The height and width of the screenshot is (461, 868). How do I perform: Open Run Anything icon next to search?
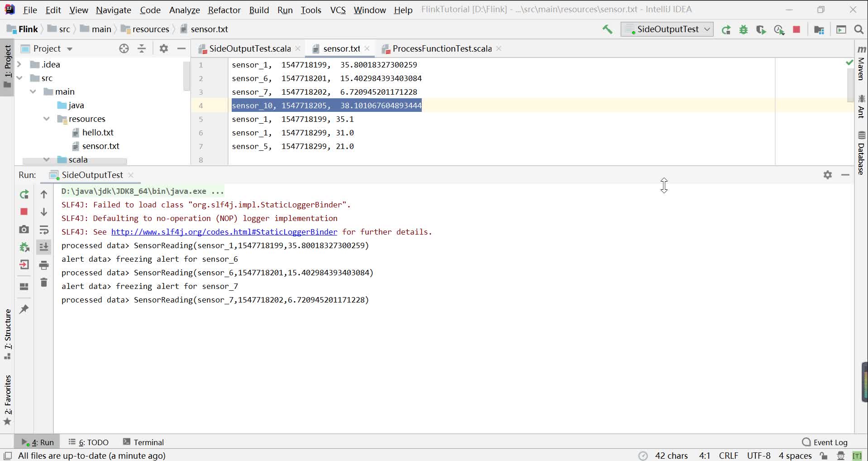pos(841,29)
